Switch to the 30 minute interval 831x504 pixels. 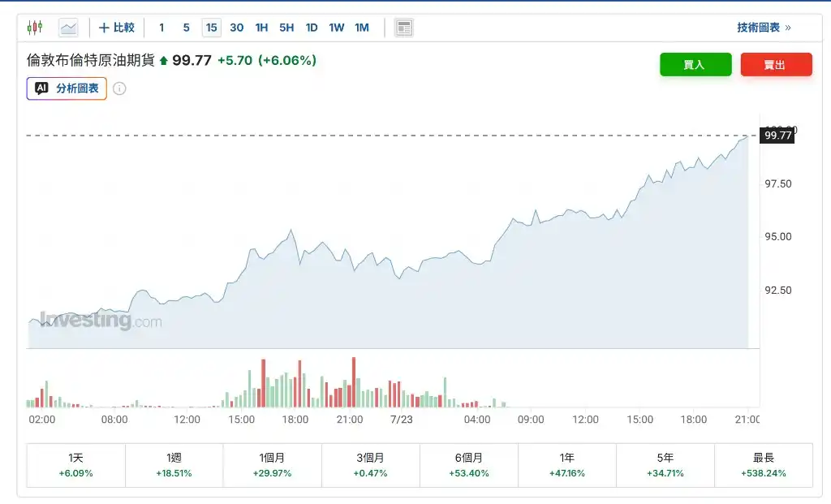(x=236, y=28)
